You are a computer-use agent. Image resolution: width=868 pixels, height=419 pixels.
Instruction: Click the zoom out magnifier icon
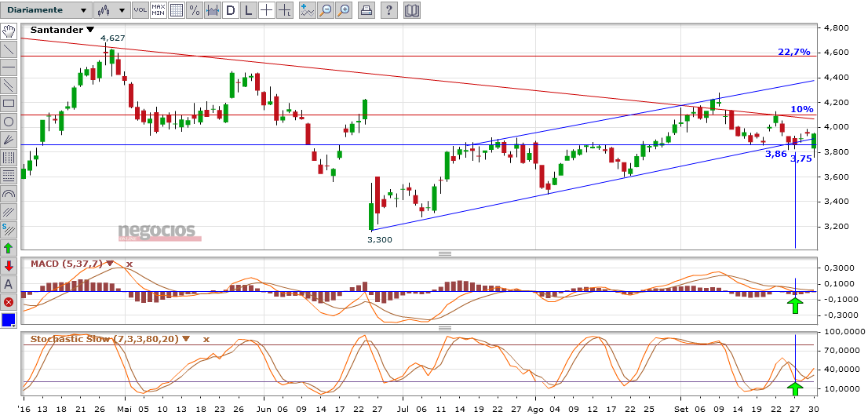point(326,10)
